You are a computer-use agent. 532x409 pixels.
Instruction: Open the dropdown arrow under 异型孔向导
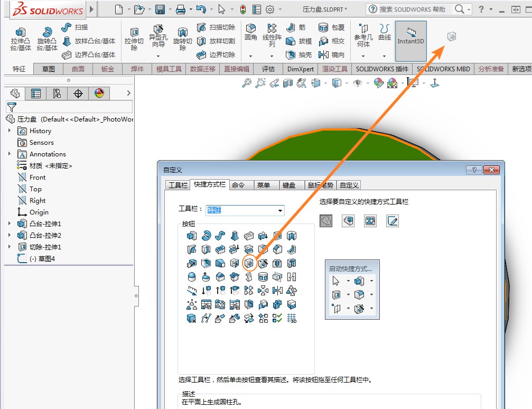pos(158,56)
